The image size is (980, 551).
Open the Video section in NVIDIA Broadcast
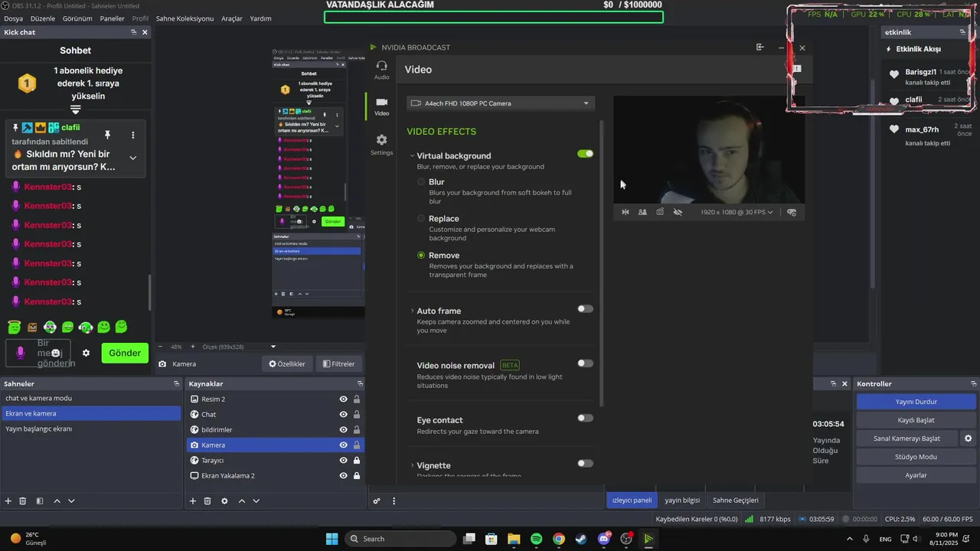click(x=381, y=106)
